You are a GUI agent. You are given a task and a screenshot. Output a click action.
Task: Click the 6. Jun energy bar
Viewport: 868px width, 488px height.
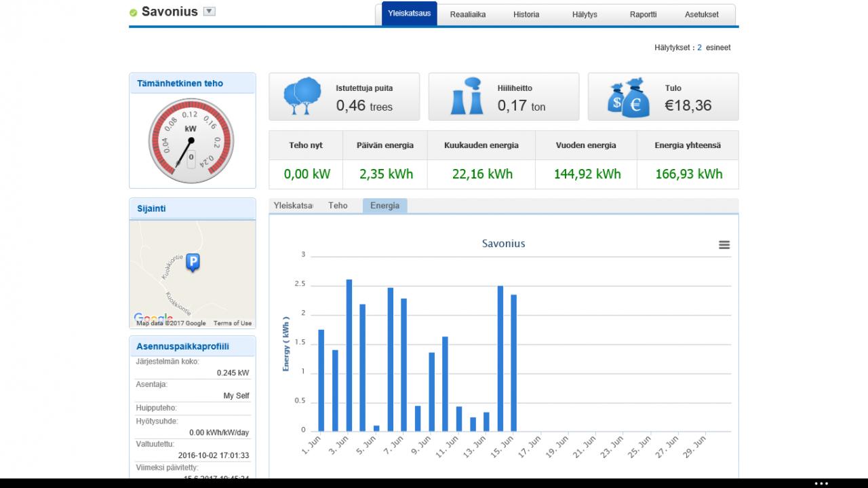(391, 360)
